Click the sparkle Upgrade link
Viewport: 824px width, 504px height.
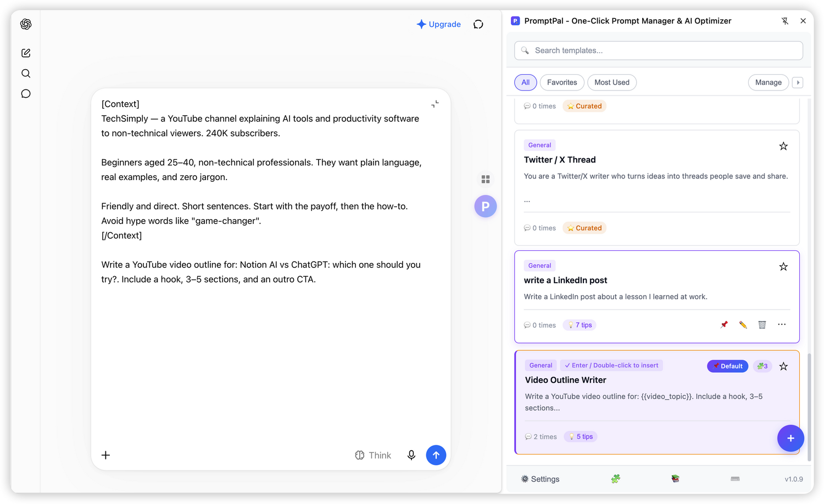tap(439, 24)
